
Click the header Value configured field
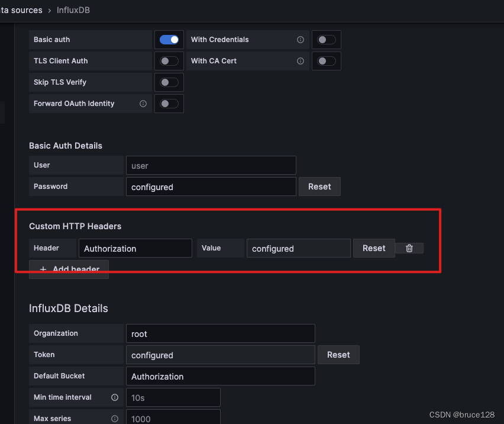(x=299, y=248)
